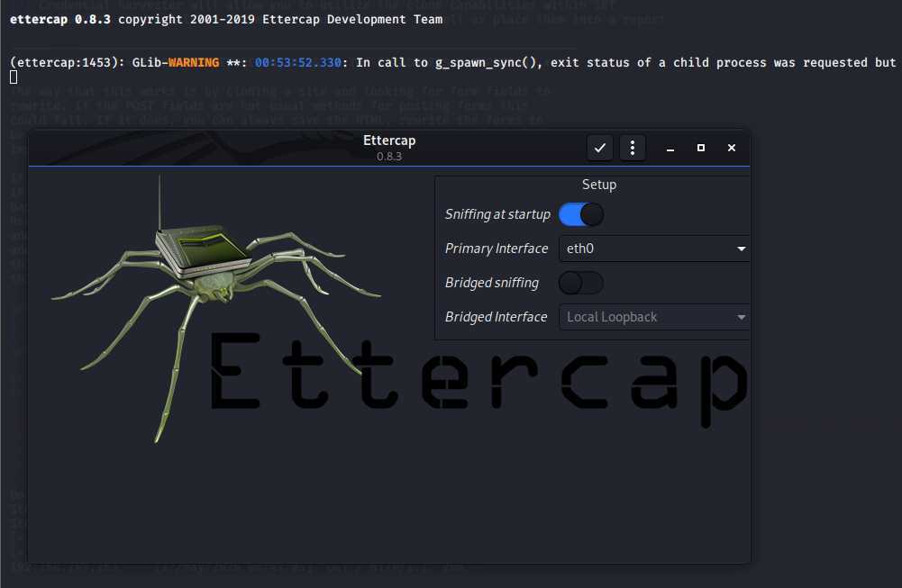The height and width of the screenshot is (588, 902).
Task: Click the GLib-WARNING text in terminal
Action: [x=176, y=63]
